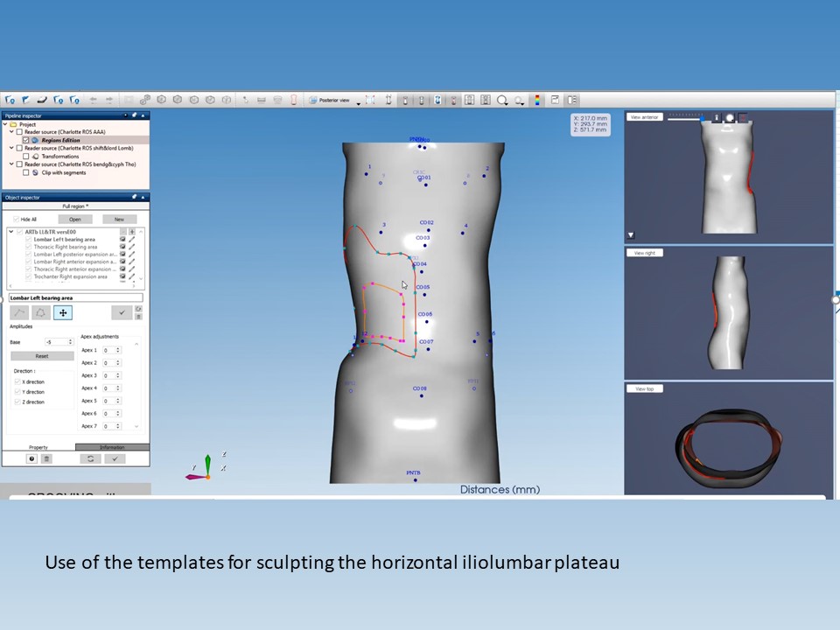Collapse Reader source (Charlotte ROS bendg&cyph Tho) node
Viewport: 840px width, 630px height.
coord(11,164)
